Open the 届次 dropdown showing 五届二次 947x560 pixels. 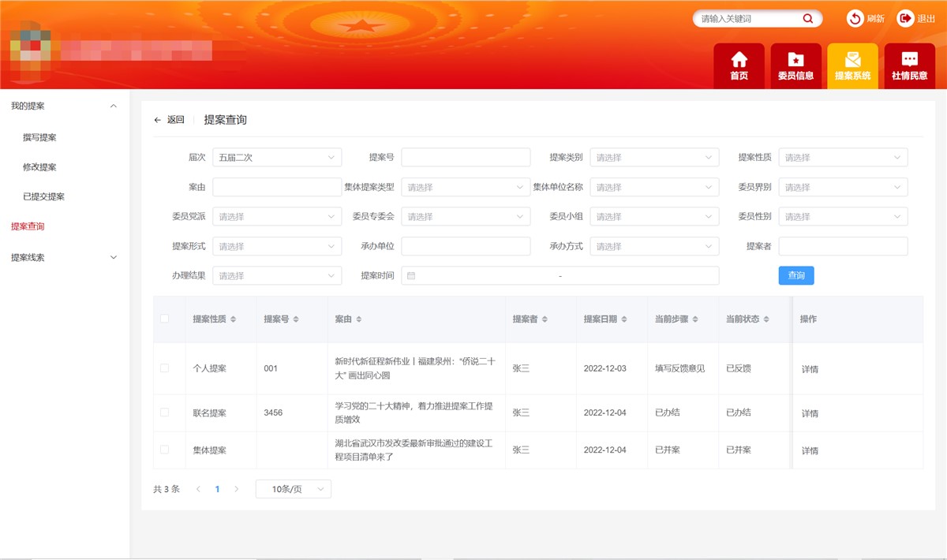[x=277, y=157]
